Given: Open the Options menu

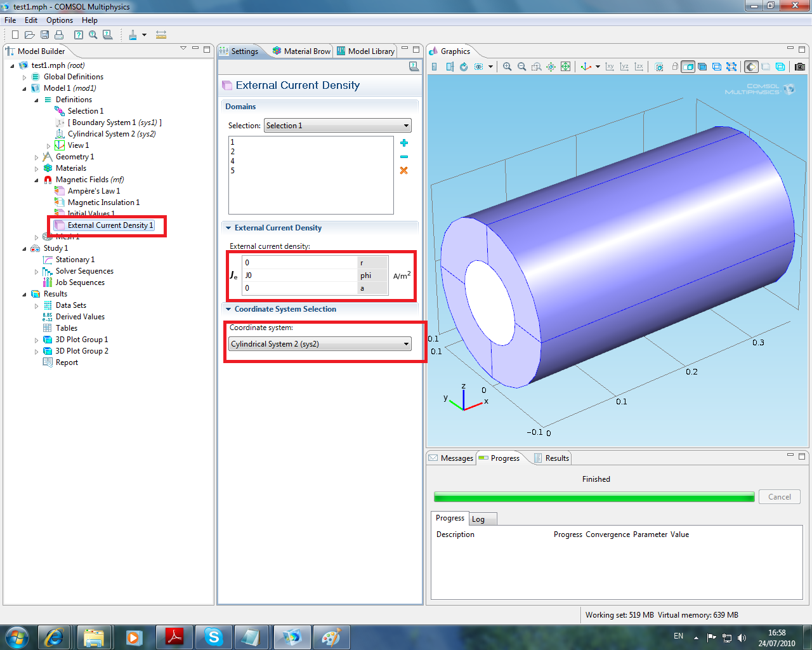Looking at the screenshot, I should 59,20.
